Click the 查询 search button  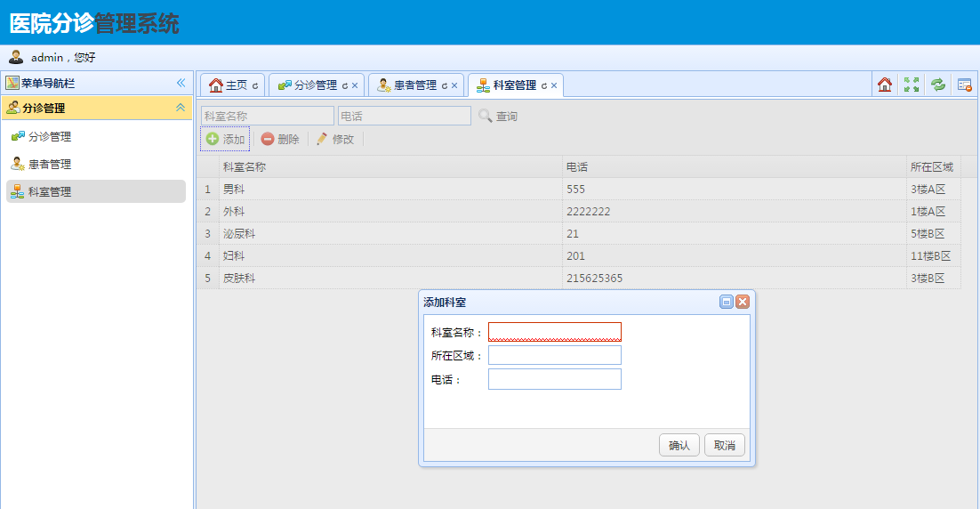498,116
